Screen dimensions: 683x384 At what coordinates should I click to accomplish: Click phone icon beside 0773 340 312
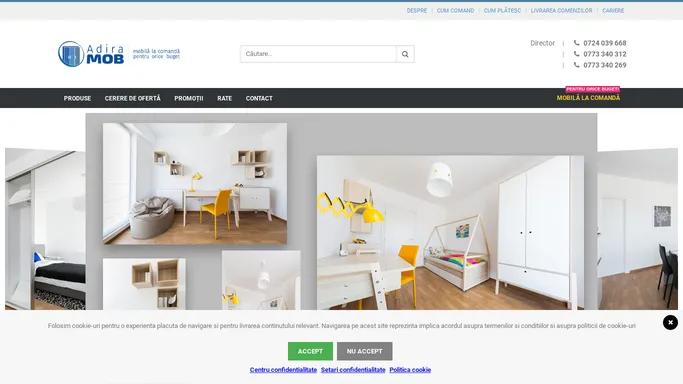pos(576,54)
